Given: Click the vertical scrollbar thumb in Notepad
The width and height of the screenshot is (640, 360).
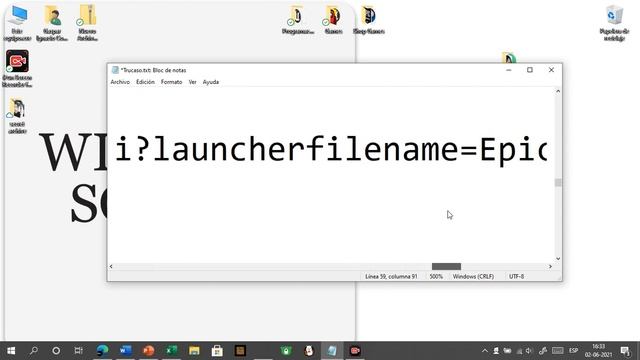Looking at the screenshot, I should [x=558, y=182].
